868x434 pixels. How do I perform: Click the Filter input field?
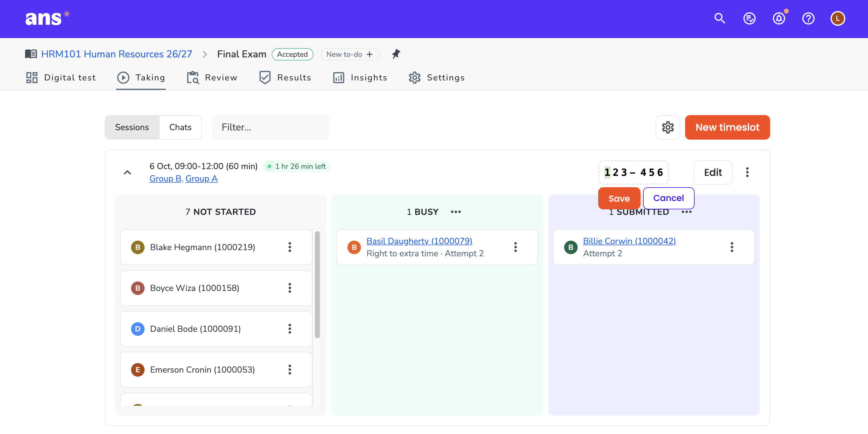click(x=270, y=127)
